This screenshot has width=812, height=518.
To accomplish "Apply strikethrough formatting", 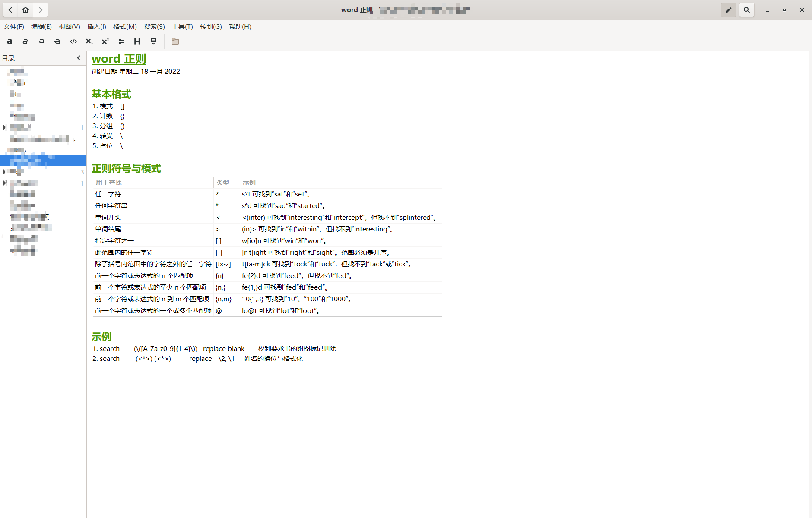I will [x=57, y=41].
